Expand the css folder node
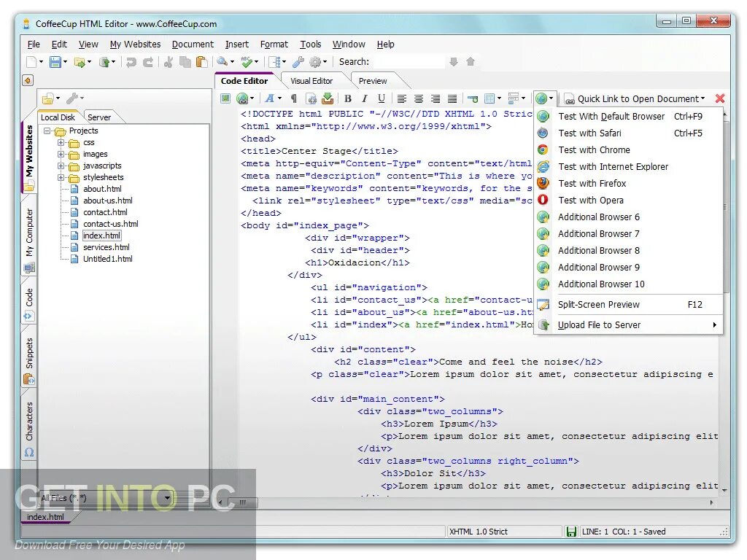747x560 pixels. [61, 142]
